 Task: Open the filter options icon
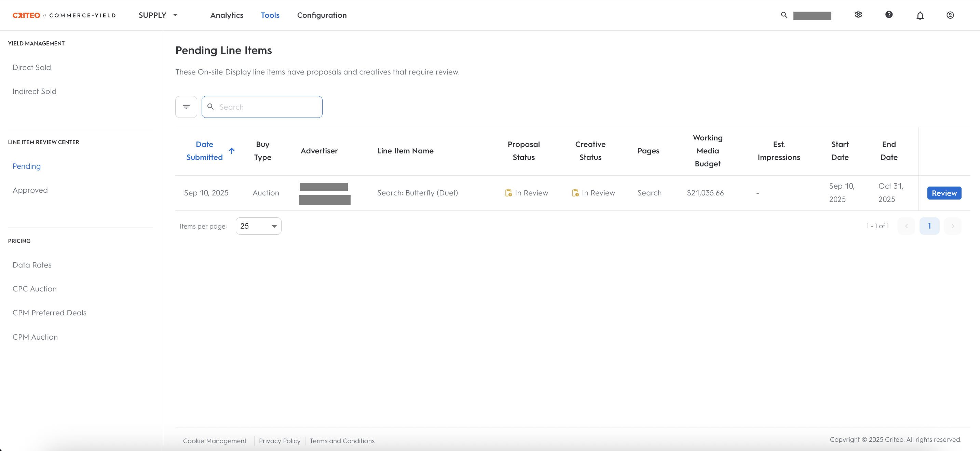pyautogui.click(x=186, y=107)
